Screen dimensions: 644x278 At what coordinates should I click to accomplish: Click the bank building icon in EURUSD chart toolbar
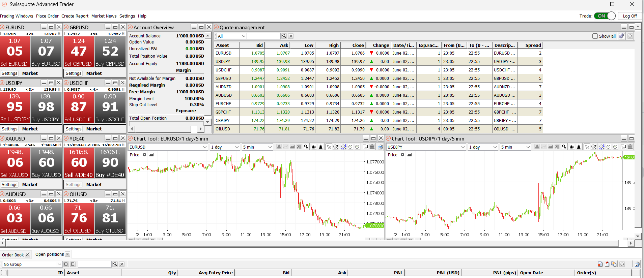[x=372, y=147]
